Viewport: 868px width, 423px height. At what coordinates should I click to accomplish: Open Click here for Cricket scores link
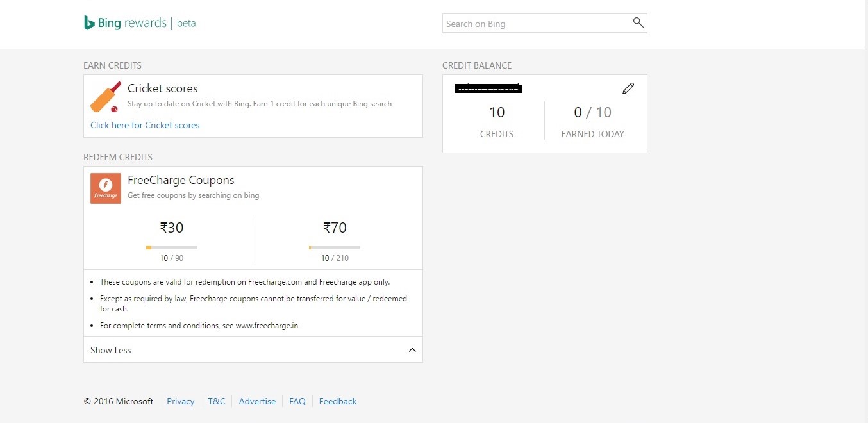coord(145,125)
